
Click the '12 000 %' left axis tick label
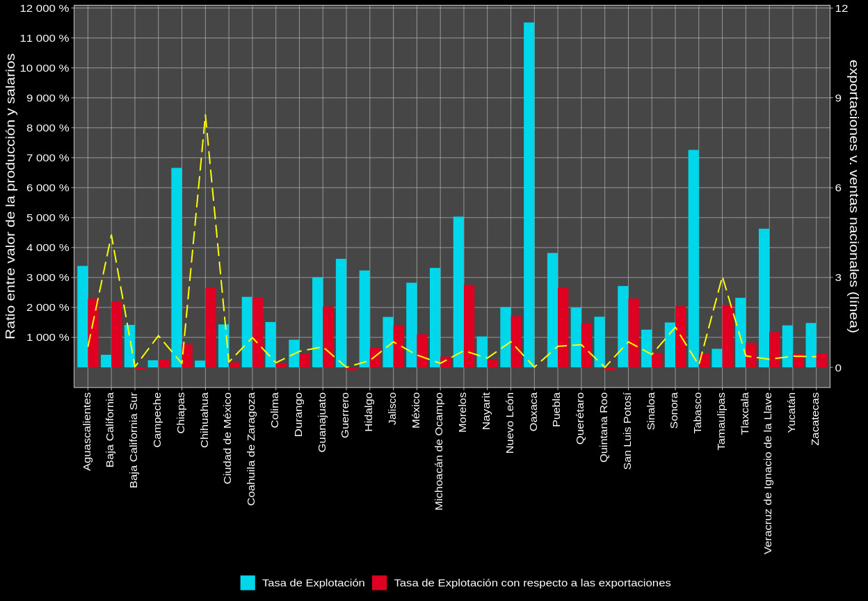(x=45, y=8)
